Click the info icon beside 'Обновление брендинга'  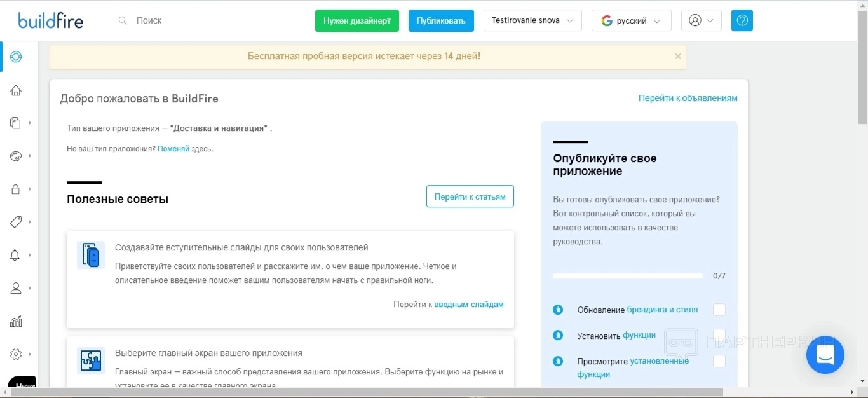(558, 310)
